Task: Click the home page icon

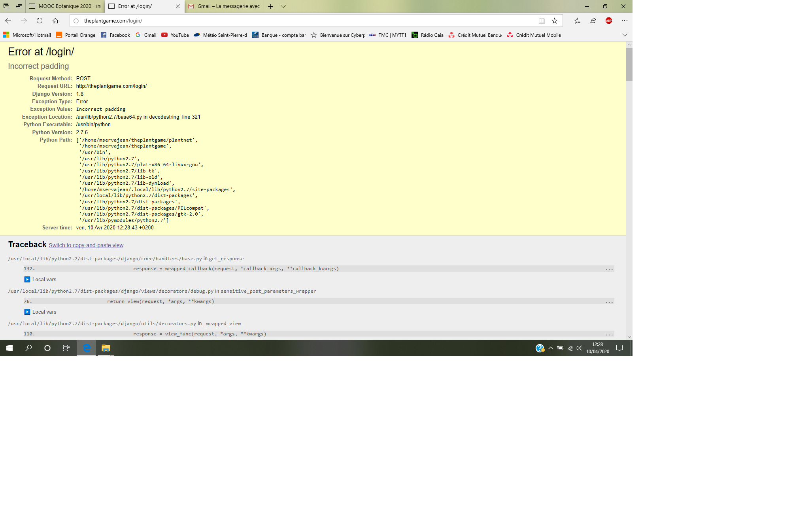Action: [55, 21]
